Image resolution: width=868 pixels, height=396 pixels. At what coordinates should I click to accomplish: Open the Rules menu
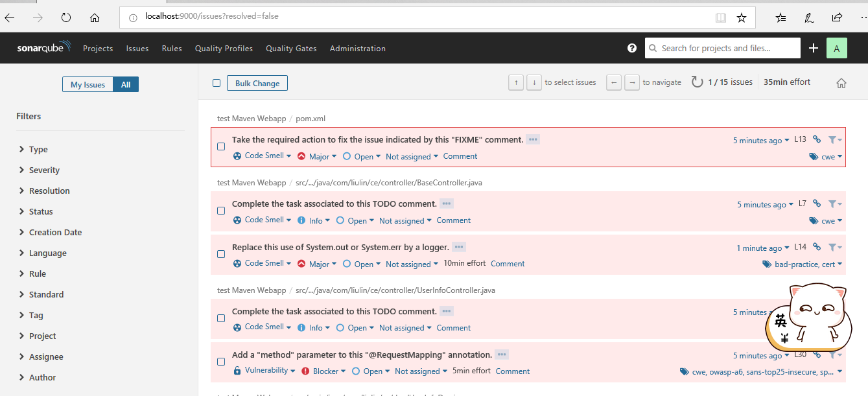[x=172, y=48]
